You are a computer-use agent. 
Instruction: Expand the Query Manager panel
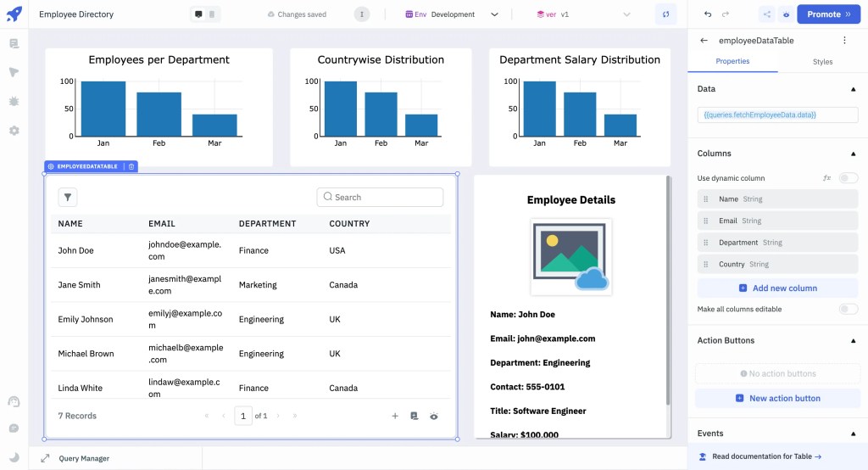click(45, 458)
